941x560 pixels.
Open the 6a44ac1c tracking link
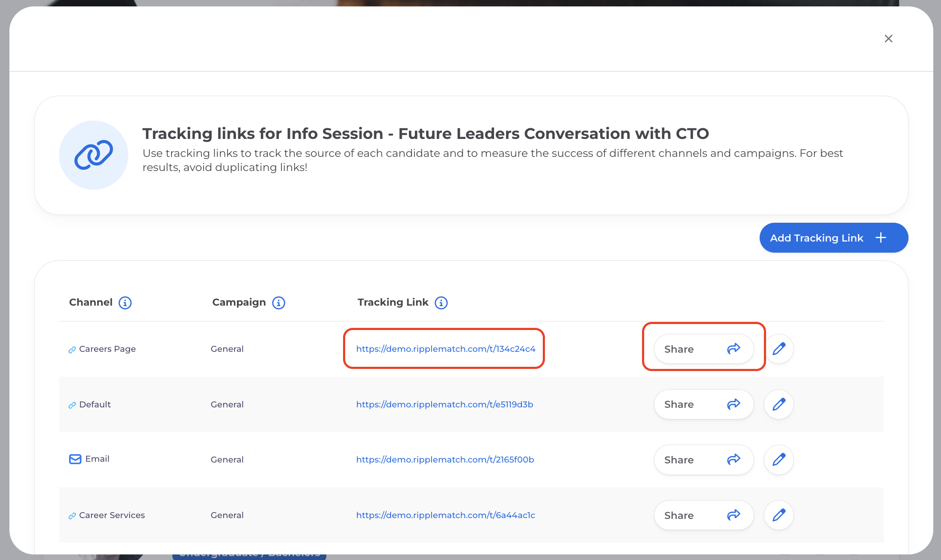pos(445,515)
